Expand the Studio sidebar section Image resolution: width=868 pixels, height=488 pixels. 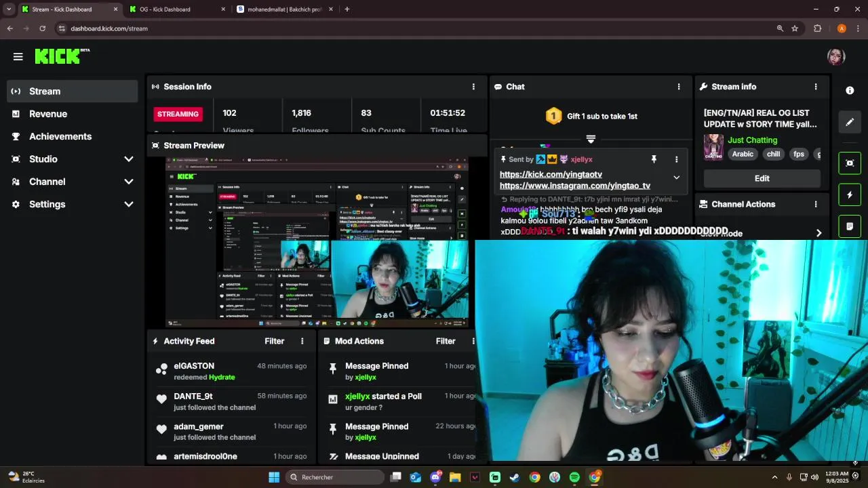click(x=73, y=159)
